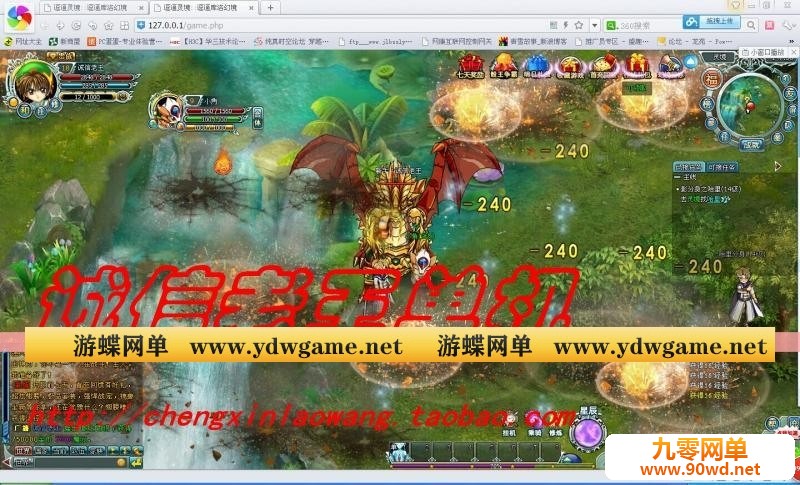Click the pet health bar
800x485 pixels.
216,111
